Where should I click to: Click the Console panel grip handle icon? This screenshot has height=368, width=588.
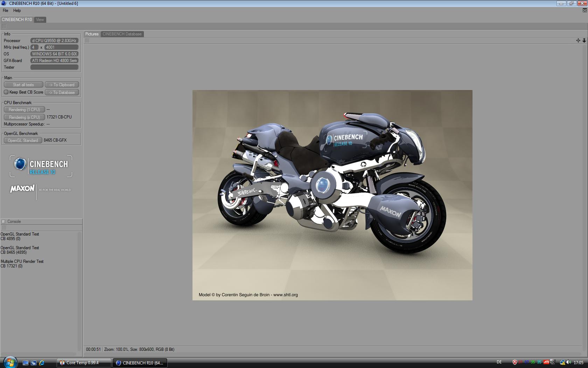pyautogui.click(x=4, y=228)
